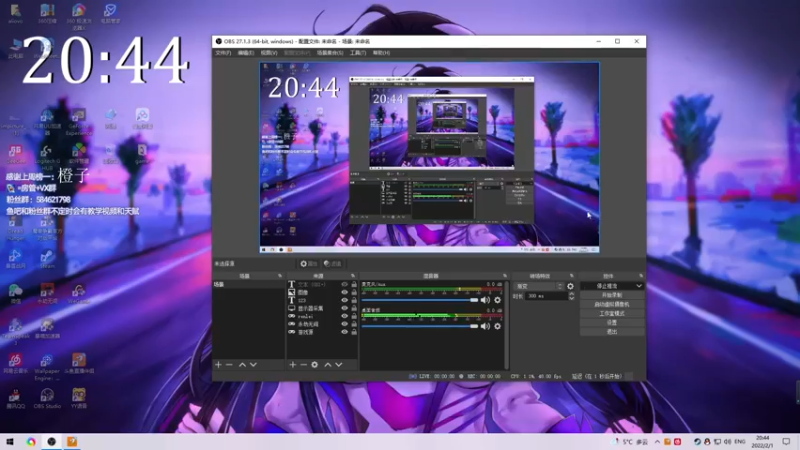The image size is (800, 450).
Task: Click the 开始录制 button
Action: click(612, 295)
